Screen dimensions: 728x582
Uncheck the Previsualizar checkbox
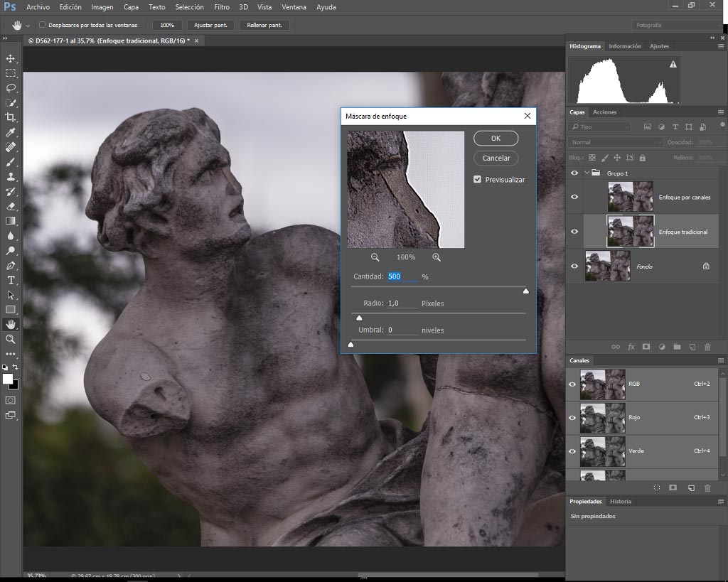(x=477, y=179)
